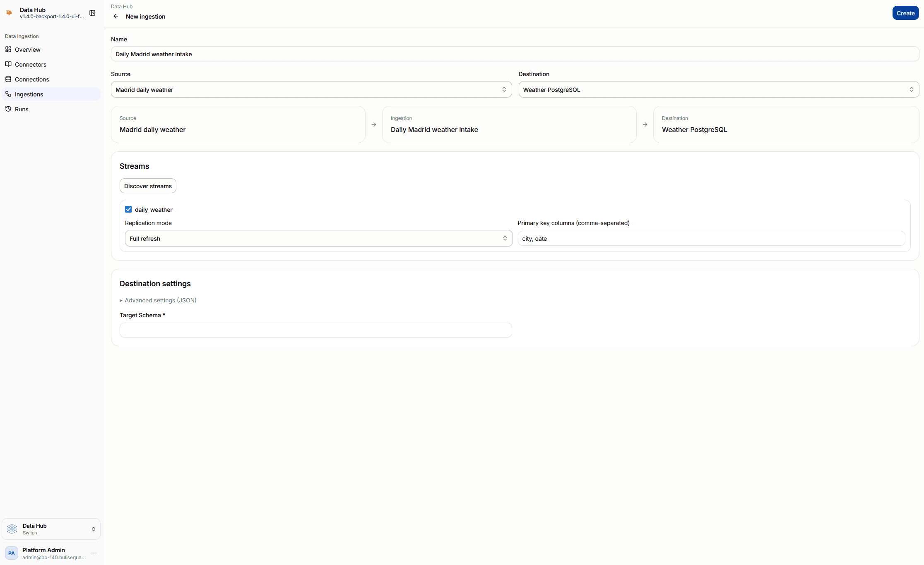Open the Platform Admin ellipsis menu
The width and height of the screenshot is (924, 565).
(x=94, y=553)
